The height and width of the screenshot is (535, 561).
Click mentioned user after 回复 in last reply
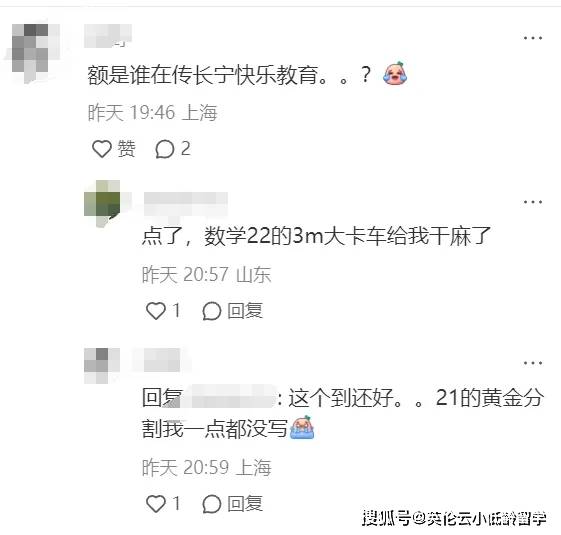[x=231, y=397]
